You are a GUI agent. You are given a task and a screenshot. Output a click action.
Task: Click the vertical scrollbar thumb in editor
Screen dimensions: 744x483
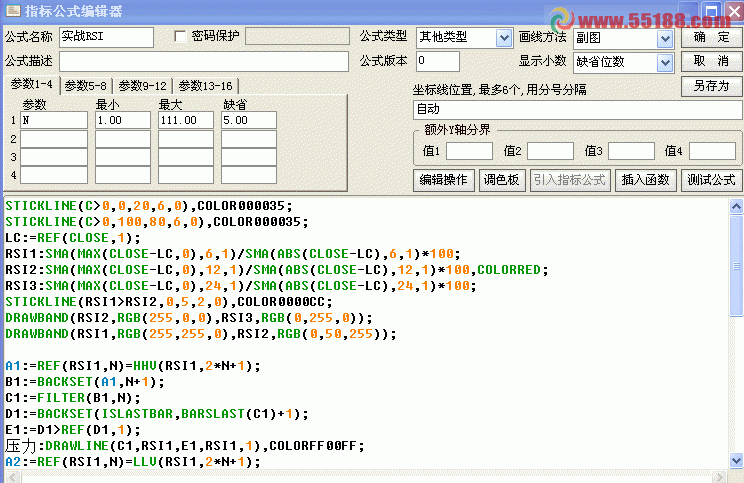736,265
